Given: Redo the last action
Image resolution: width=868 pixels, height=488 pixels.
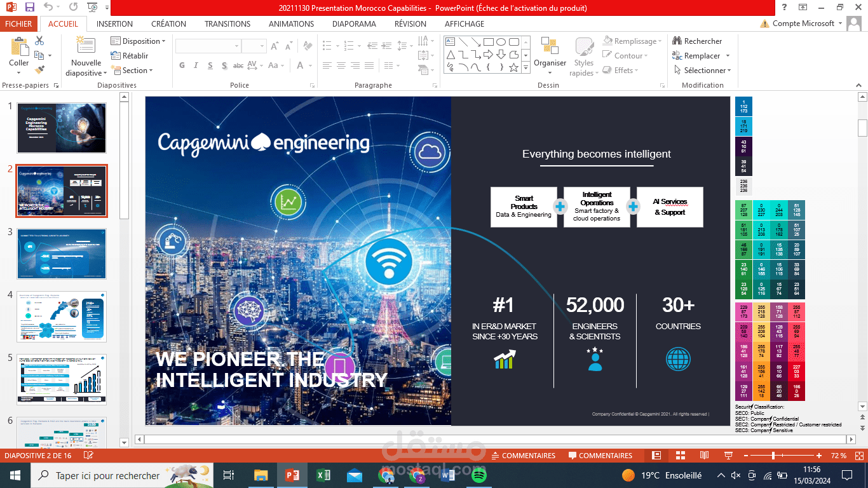Looking at the screenshot, I should click(x=74, y=8).
